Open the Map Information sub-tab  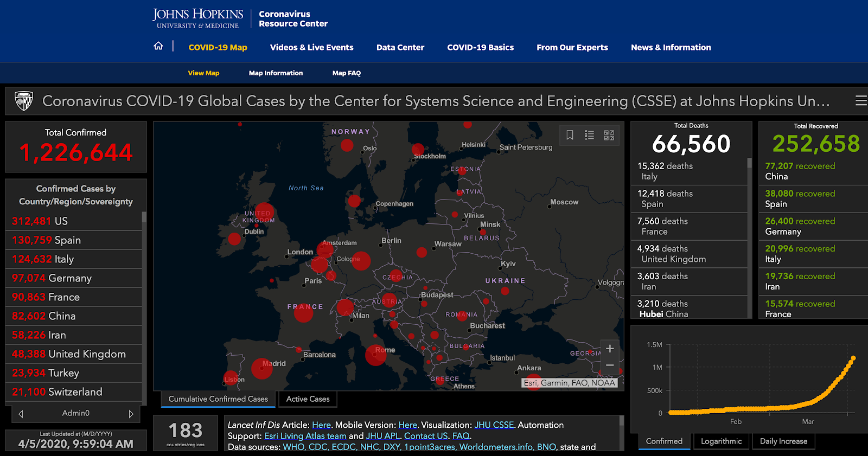[x=276, y=73]
